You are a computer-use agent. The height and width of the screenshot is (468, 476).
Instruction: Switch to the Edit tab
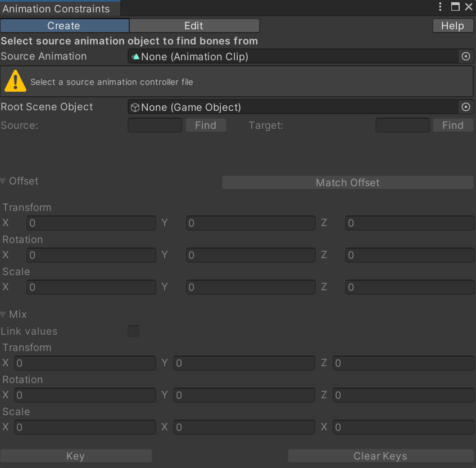point(194,25)
